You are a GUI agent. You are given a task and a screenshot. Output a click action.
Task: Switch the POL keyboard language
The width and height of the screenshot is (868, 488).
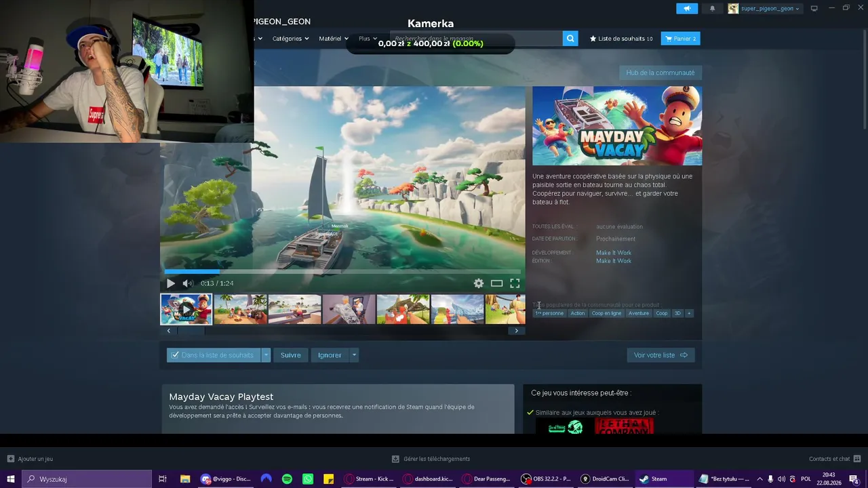tap(806, 479)
